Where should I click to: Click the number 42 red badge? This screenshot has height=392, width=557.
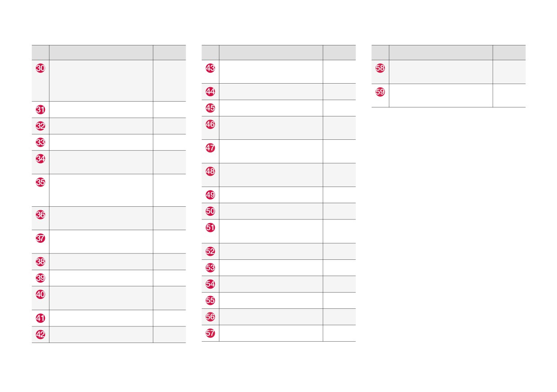[x=40, y=334]
